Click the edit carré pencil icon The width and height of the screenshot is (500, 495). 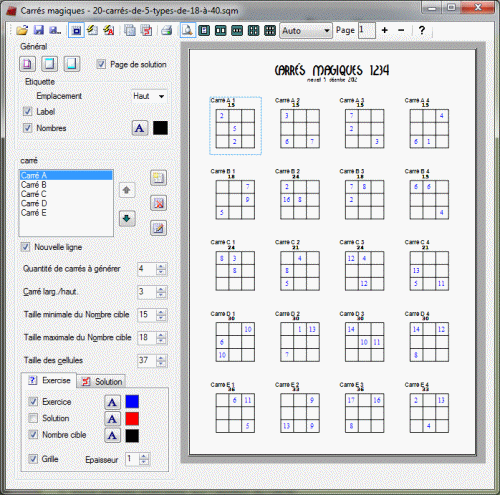[159, 228]
